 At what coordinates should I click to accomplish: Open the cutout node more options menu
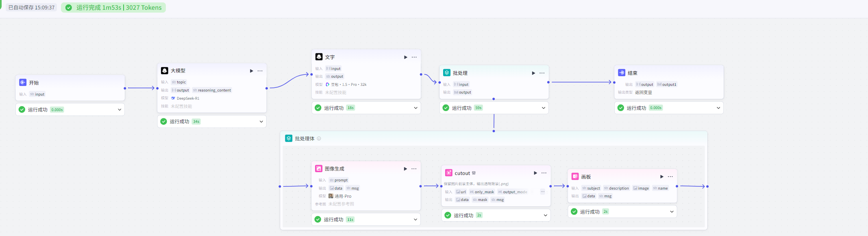click(544, 173)
